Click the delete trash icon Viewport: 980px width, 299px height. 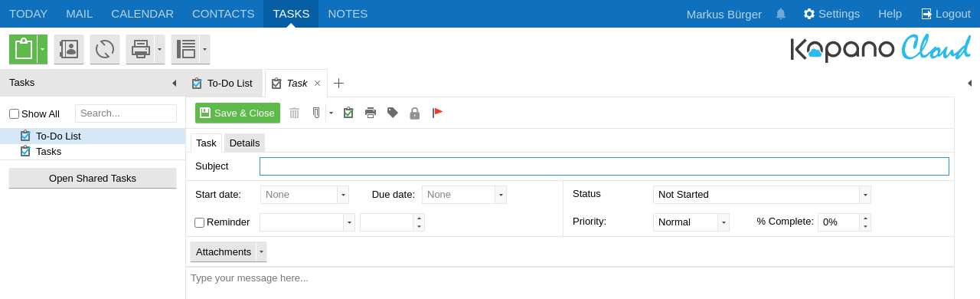tap(294, 113)
